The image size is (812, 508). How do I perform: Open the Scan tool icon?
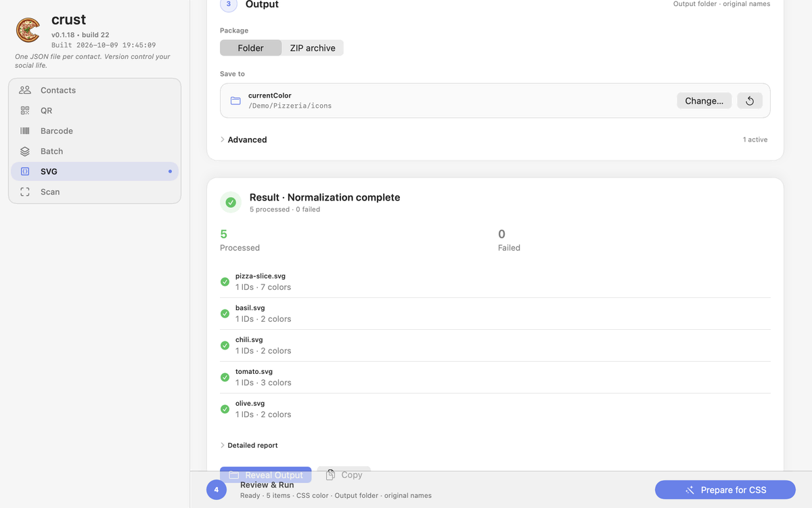25,192
